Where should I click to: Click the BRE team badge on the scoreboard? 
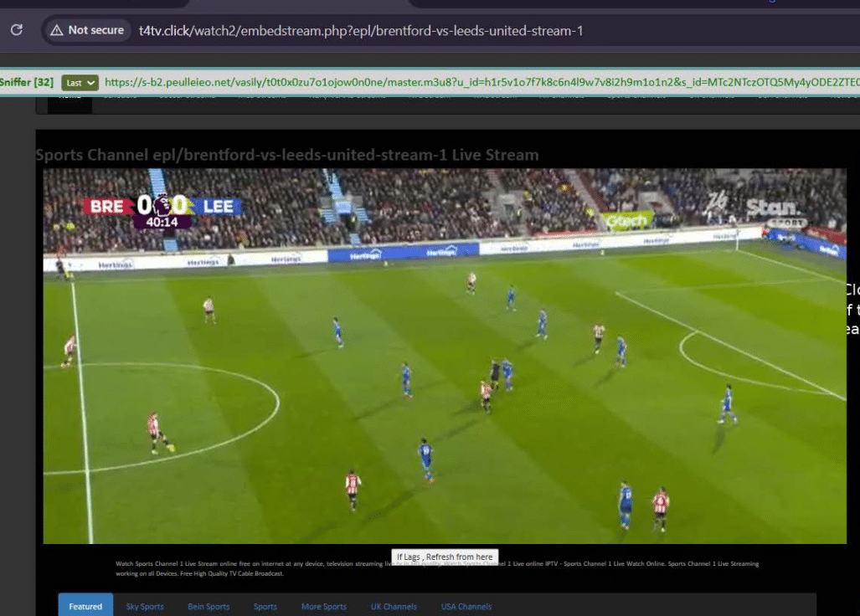[108, 206]
